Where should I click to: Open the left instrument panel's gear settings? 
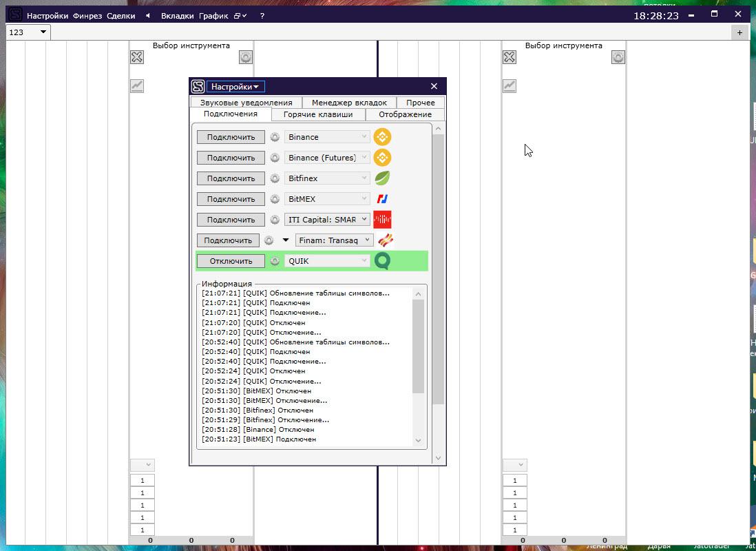coord(246,57)
